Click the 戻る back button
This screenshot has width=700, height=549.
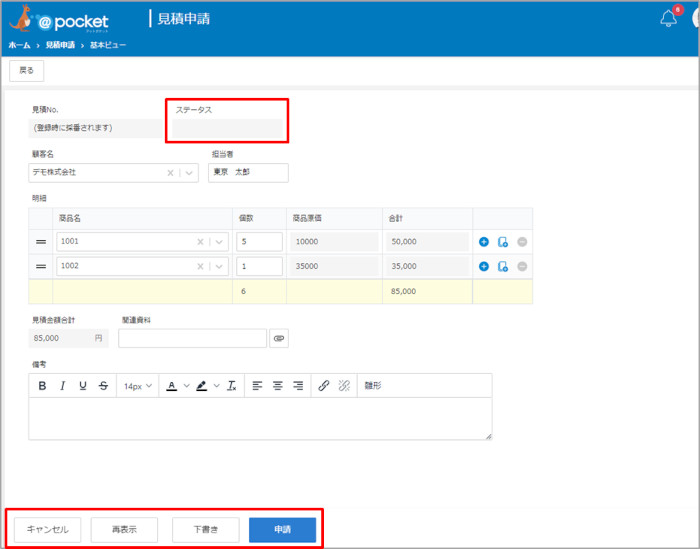tap(26, 71)
